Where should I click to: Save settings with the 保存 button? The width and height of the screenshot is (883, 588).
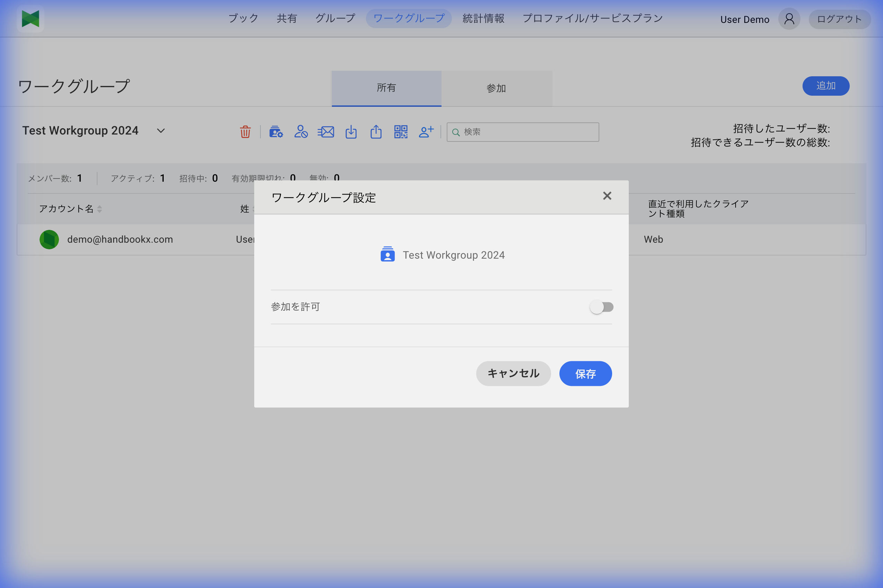pos(585,373)
